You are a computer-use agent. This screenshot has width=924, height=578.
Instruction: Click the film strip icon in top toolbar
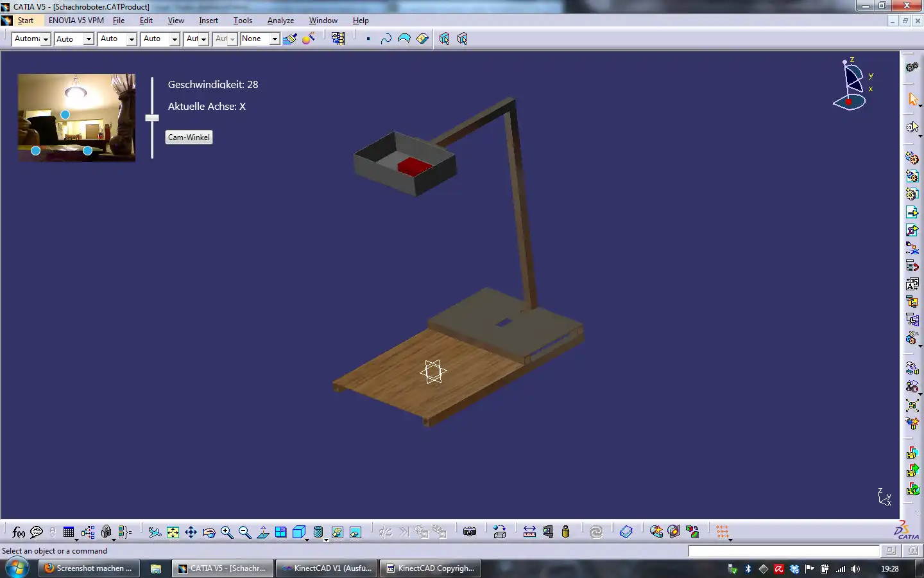coord(338,39)
